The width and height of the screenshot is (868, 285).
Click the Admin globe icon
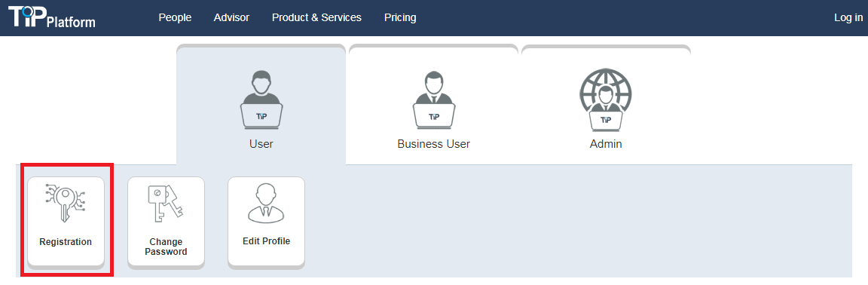[x=606, y=100]
